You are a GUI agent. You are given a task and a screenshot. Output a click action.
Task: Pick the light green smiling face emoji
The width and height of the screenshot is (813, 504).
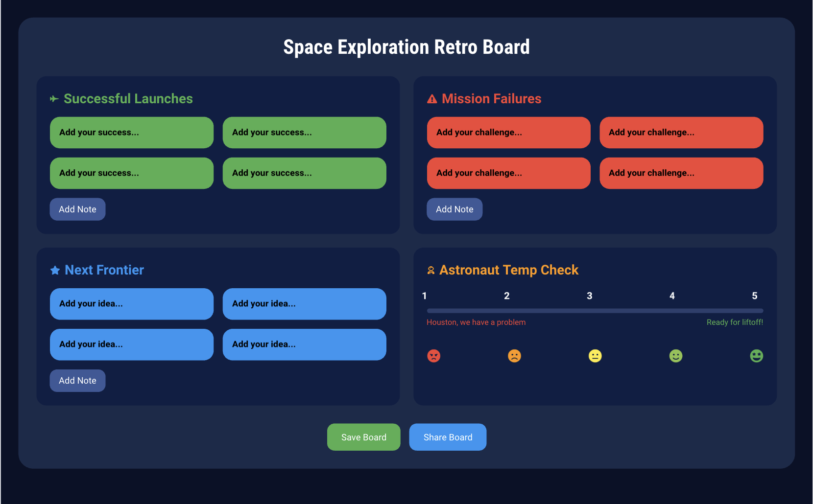(x=676, y=356)
